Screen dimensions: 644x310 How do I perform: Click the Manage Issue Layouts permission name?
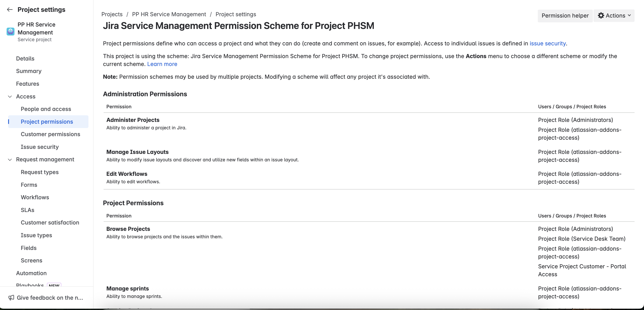tap(137, 152)
